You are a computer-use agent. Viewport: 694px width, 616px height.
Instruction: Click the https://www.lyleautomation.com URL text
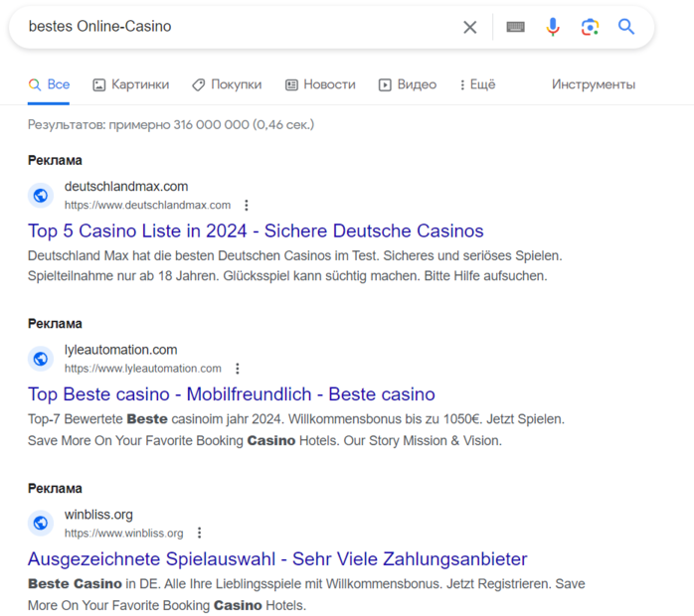(143, 369)
